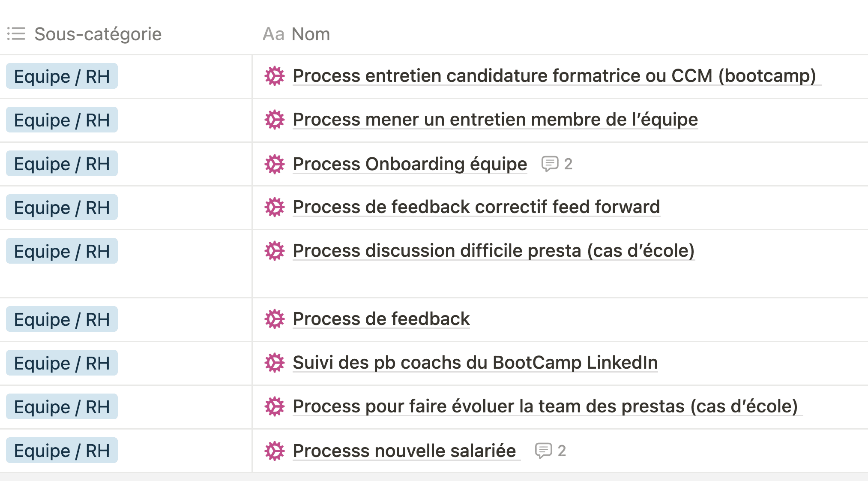Image resolution: width=868 pixels, height=481 pixels.
Task: Click the gear icon beside Process Onboarding équipe
Action: [274, 164]
